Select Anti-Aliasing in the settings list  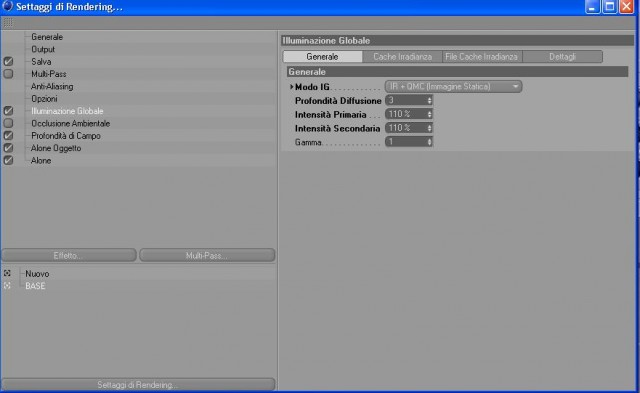pos(52,86)
